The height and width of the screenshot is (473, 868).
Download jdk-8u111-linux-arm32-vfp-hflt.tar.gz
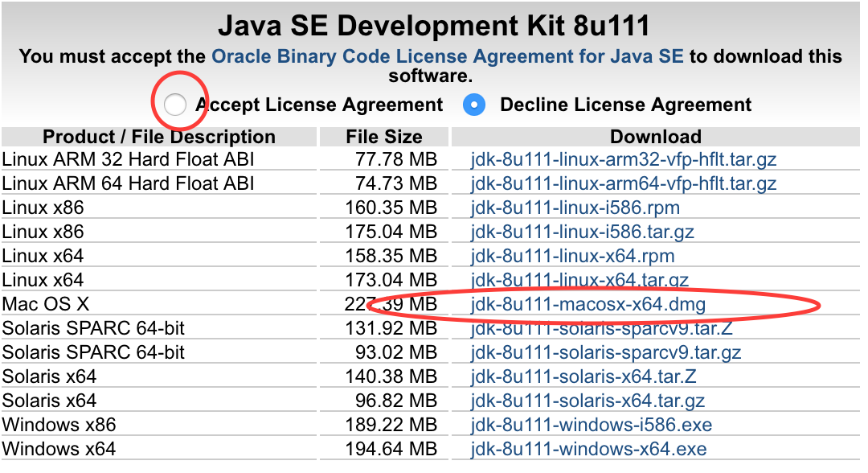click(x=624, y=159)
